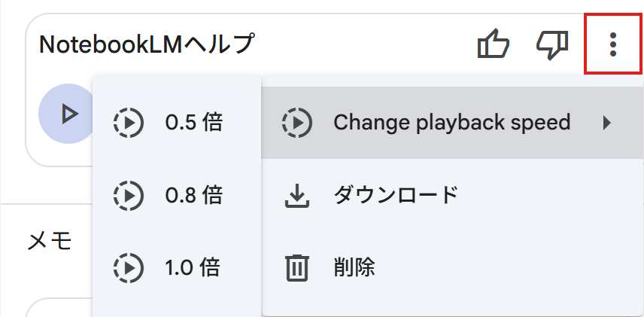This screenshot has height=317, width=644.
Task: Open Change playback speed submenu
Action: click(452, 123)
